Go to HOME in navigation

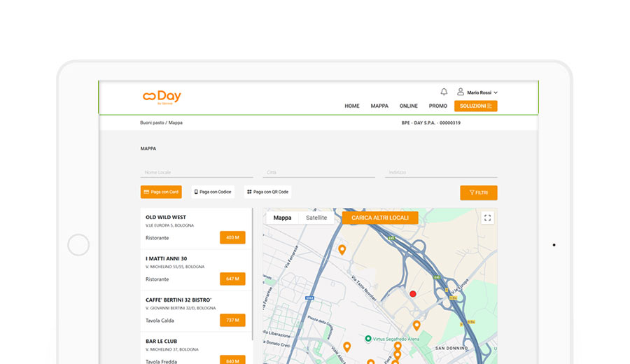(352, 106)
